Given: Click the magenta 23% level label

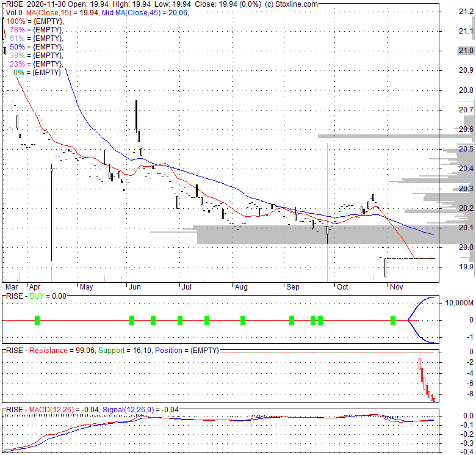Looking at the screenshot, I should click(x=17, y=64).
